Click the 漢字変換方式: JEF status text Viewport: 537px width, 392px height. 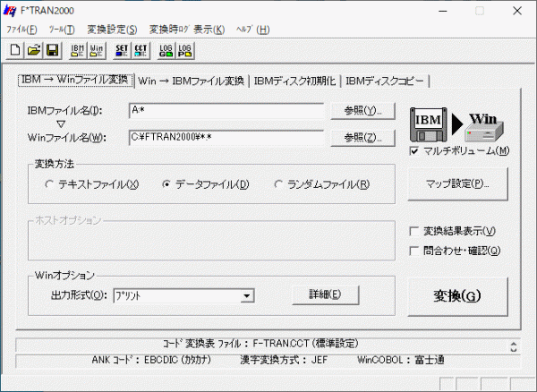[x=284, y=360]
